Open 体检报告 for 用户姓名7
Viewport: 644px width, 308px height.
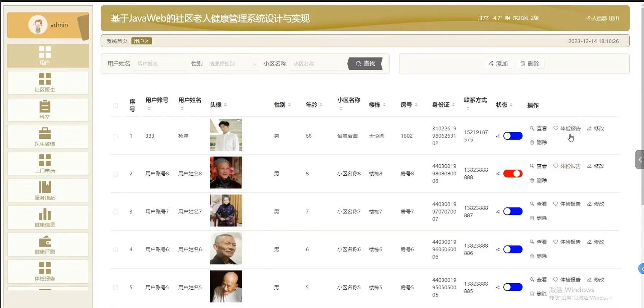pos(567,204)
